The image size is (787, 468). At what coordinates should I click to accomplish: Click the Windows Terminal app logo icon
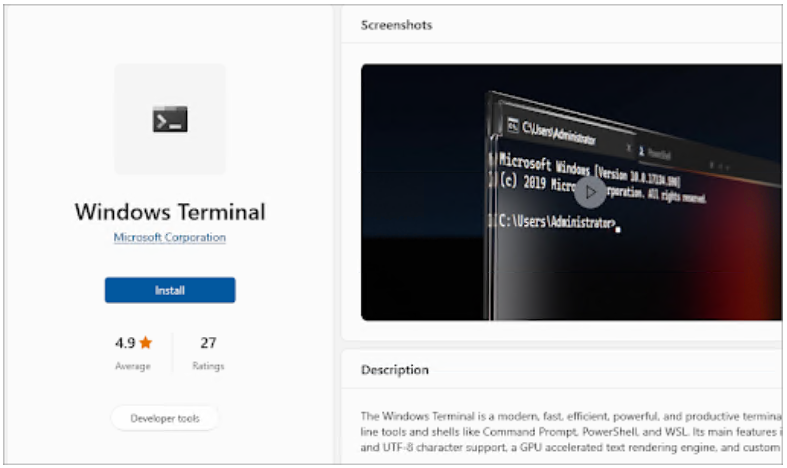pyautogui.click(x=170, y=120)
